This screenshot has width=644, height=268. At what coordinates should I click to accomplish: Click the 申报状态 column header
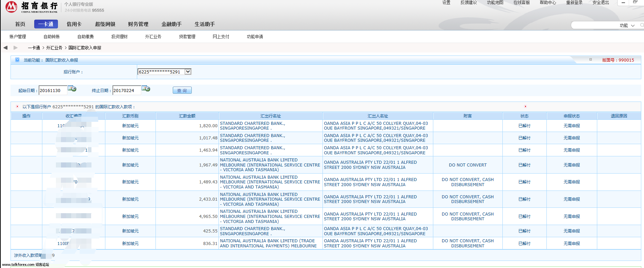tap(572, 116)
